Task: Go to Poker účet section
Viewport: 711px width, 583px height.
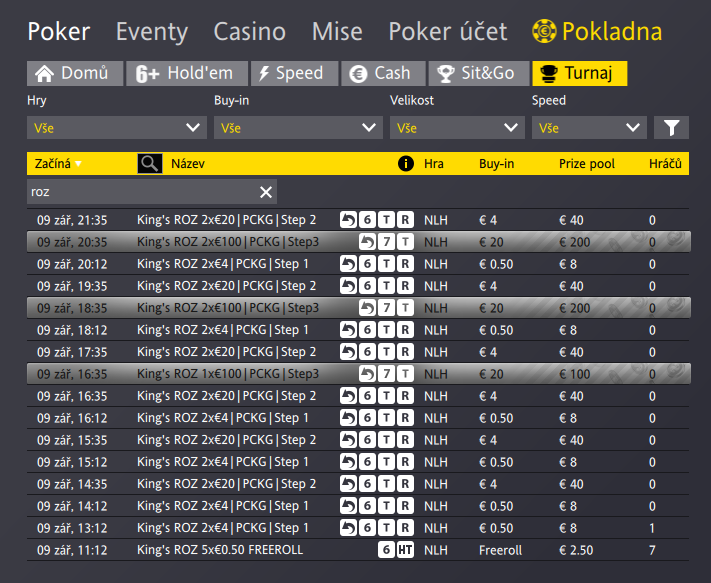Action: (x=447, y=31)
